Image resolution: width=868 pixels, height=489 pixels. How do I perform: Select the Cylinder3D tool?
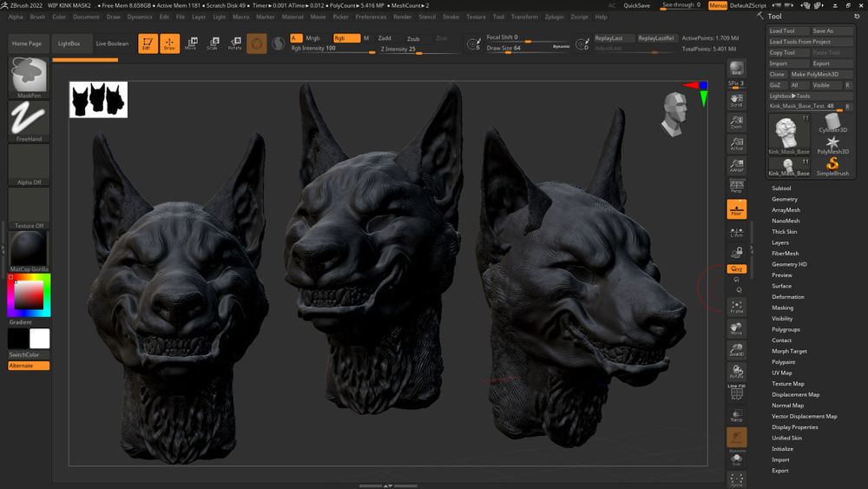tap(832, 123)
